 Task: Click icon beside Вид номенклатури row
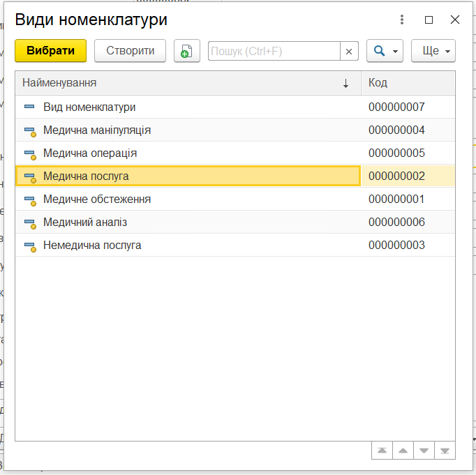(x=29, y=107)
